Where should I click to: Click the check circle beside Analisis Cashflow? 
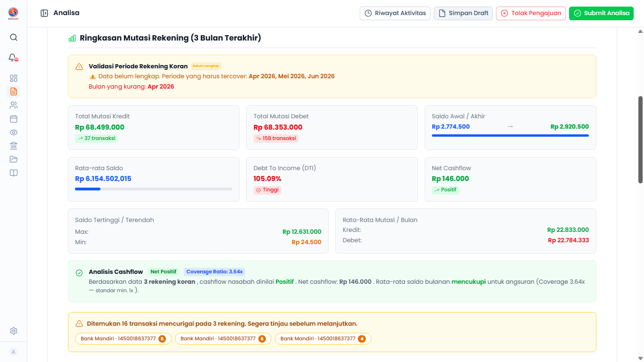click(x=79, y=273)
